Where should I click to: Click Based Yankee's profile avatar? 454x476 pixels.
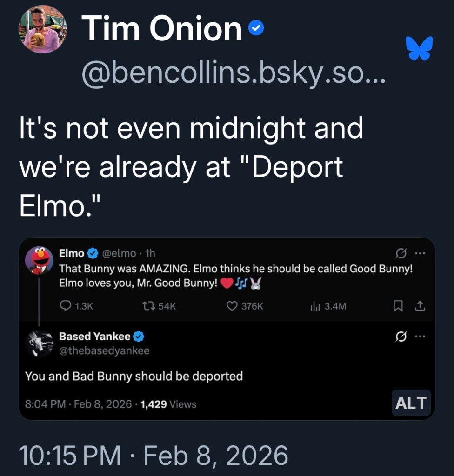[39, 344]
